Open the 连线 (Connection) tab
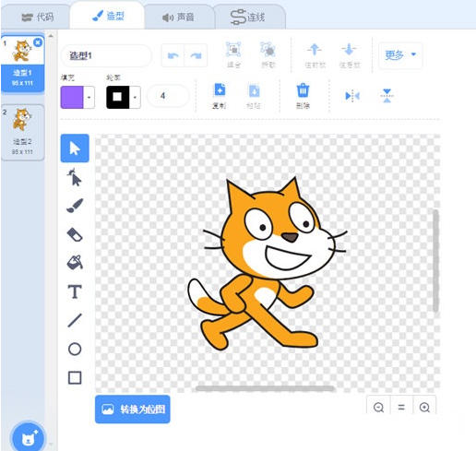The height and width of the screenshot is (451, 476). (x=248, y=18)
